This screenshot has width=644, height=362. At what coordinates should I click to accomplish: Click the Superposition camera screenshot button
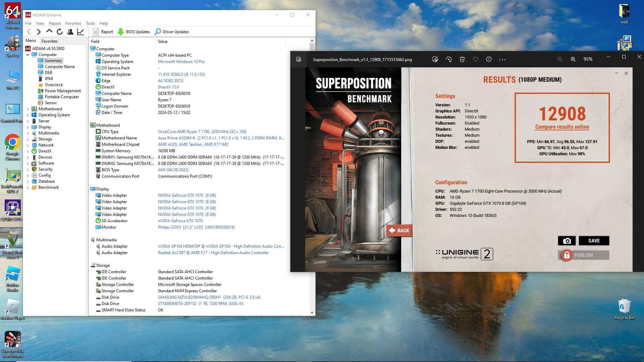567,241
